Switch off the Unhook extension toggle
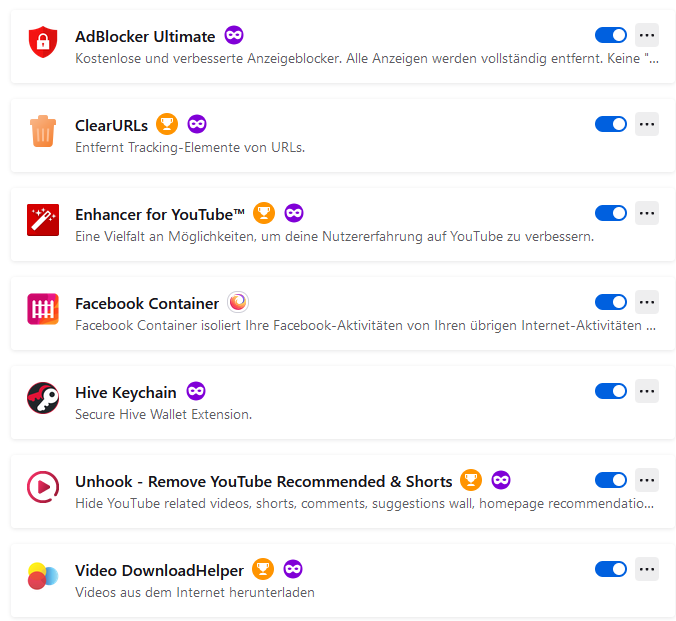 coord(610,480)
